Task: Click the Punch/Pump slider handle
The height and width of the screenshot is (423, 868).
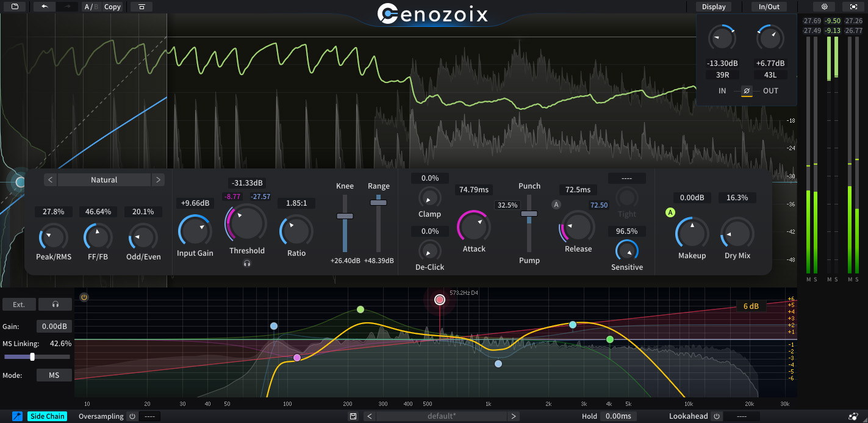Action: pos(529,214)
